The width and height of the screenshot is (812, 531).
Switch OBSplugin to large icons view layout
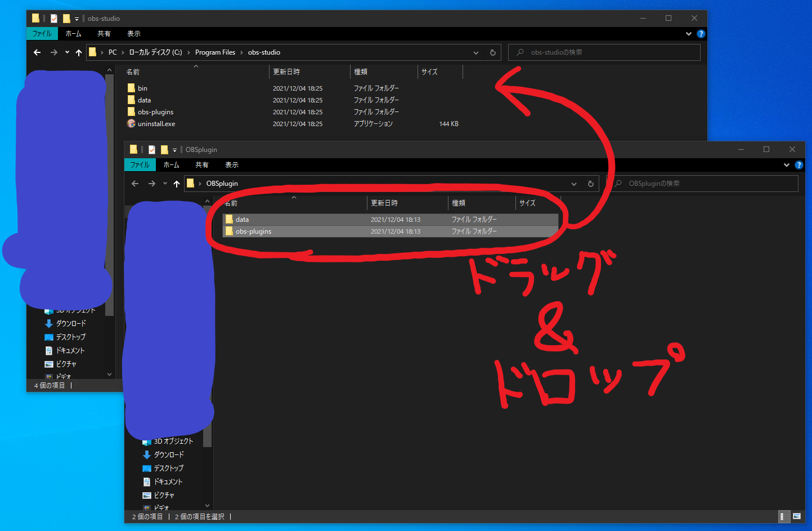coord(797,516)
